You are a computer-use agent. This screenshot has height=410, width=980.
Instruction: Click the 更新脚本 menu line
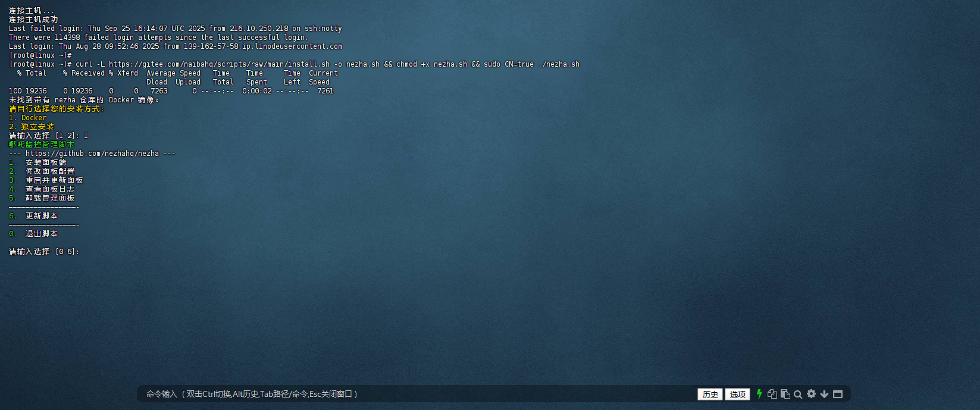41,216
